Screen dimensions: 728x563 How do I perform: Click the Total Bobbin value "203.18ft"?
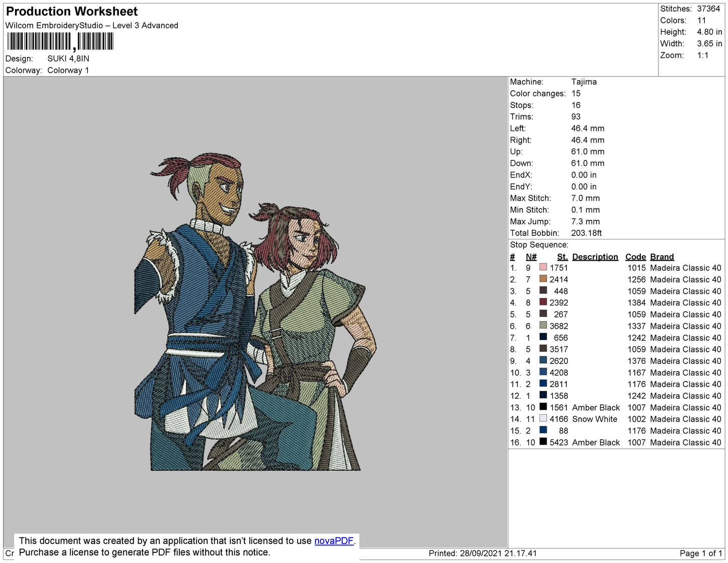(x=586, y=233)
